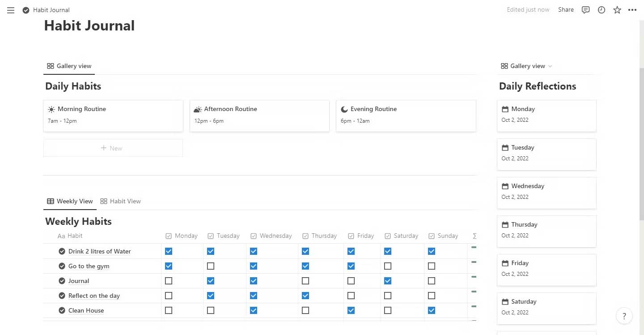Check Tuesday for Go to the gym
Image resolution: width=644 pixels, height=335 pixels.
211,266
